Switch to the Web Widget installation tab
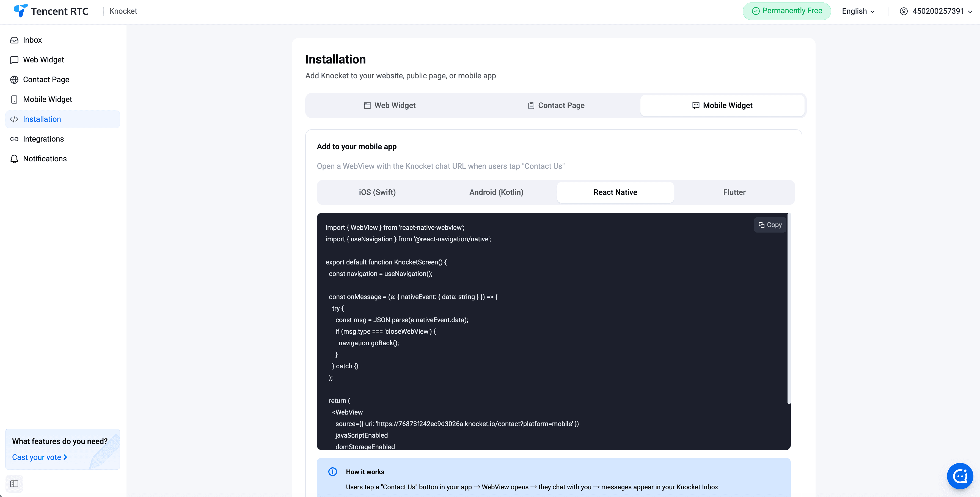 (390, 105)
